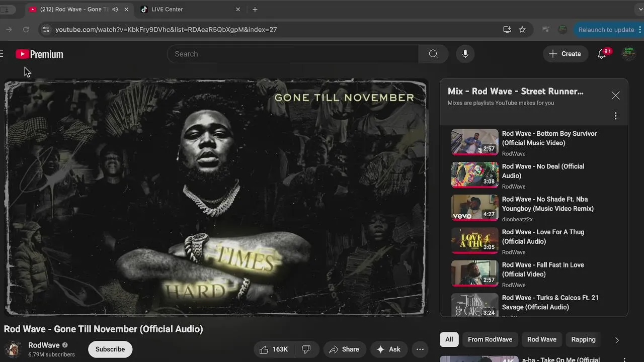This screenshot has height=362, width=644.
Task: Open the RodWave channel avatar
Action: [13, 349]
